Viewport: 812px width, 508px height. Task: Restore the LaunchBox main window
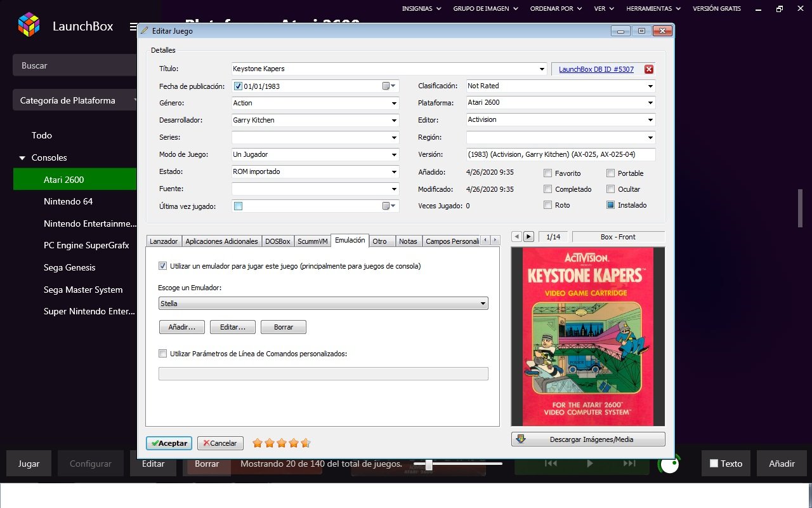click(780, 9)
